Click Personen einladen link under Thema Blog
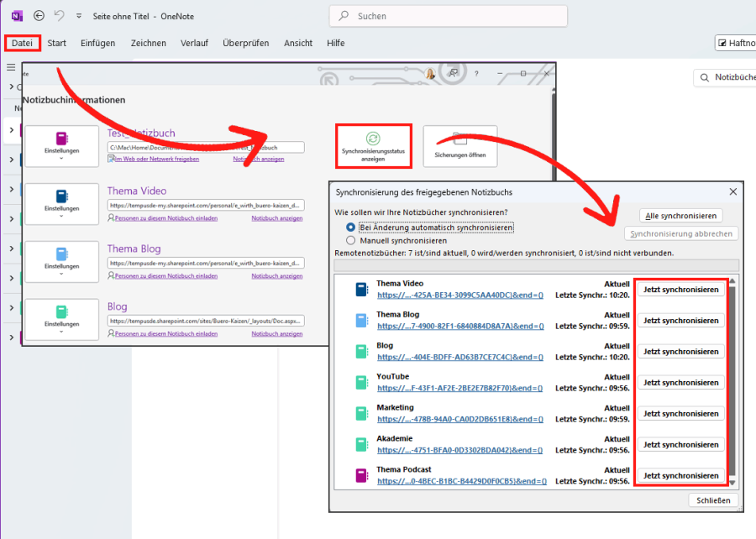Image resolution: width=756 pixels, height=539 pixels. (x=165, y=276)
